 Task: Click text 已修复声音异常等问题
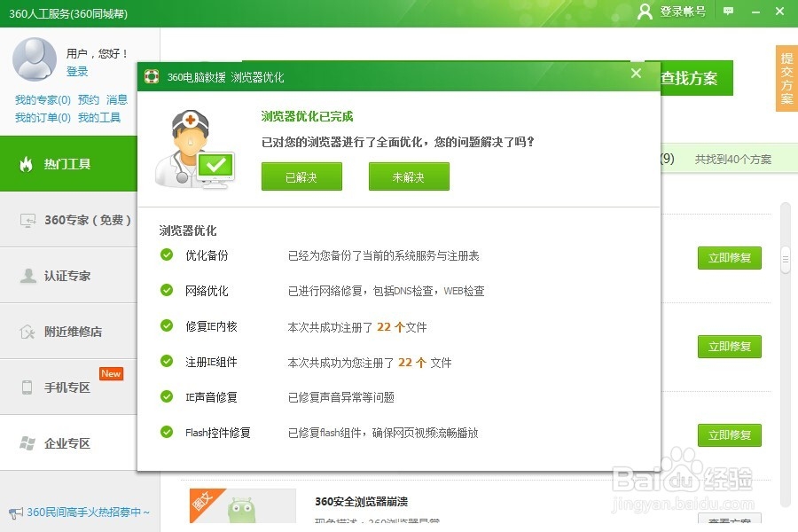pos(341,397)
